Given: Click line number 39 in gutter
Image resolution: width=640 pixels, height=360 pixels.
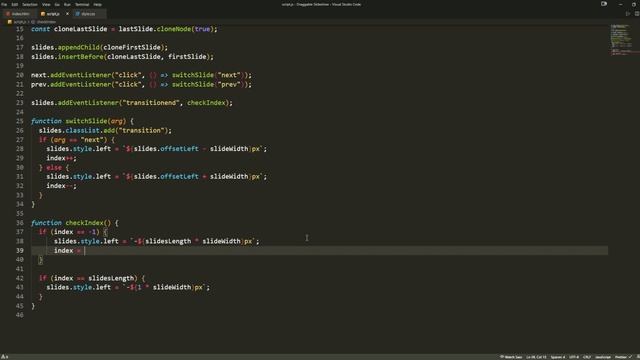Looking at the screenshot, I should (x=20, y=251).
